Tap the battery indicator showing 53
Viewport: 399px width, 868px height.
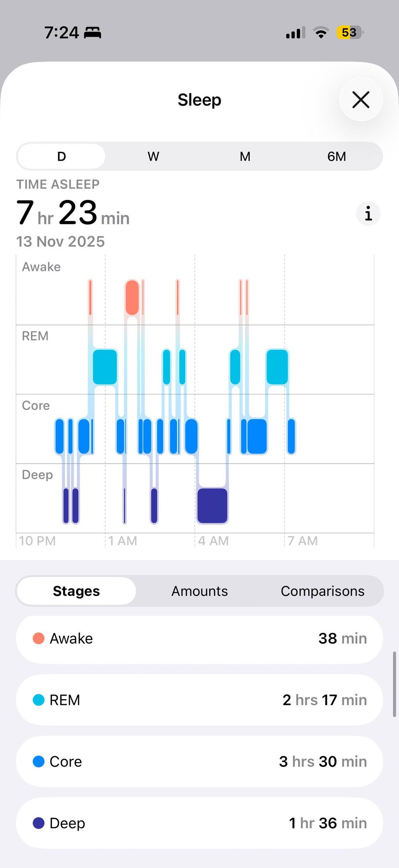(x=350, y=32)
